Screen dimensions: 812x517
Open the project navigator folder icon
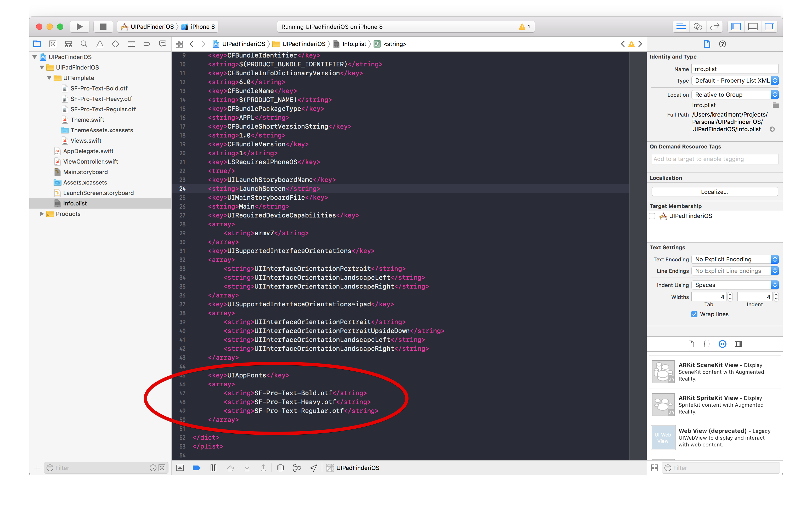(x=37, y=44)
